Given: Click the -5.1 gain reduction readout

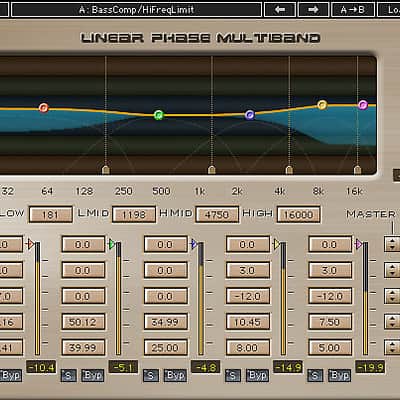Looking at the screenshot, I should (123, 367).
